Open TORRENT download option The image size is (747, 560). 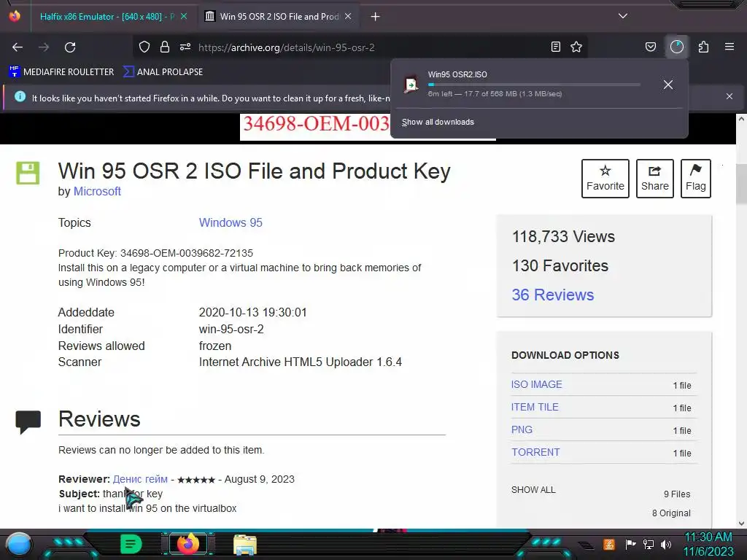click(535, 452)
